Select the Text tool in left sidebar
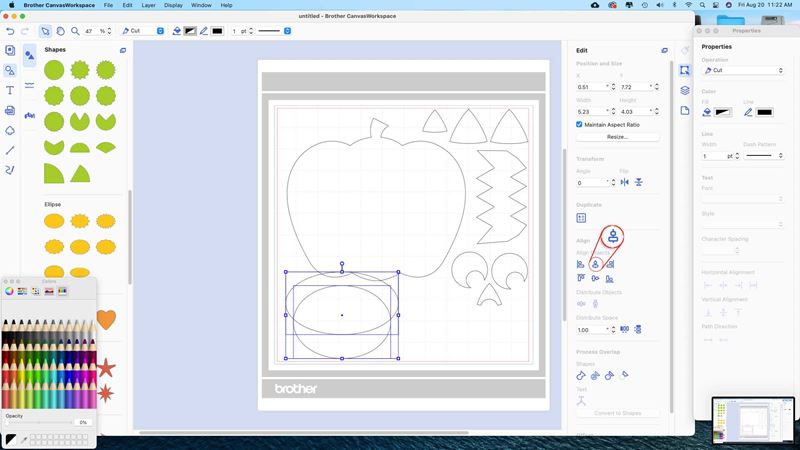Viewport: 800px width, 450px height. 10,90
